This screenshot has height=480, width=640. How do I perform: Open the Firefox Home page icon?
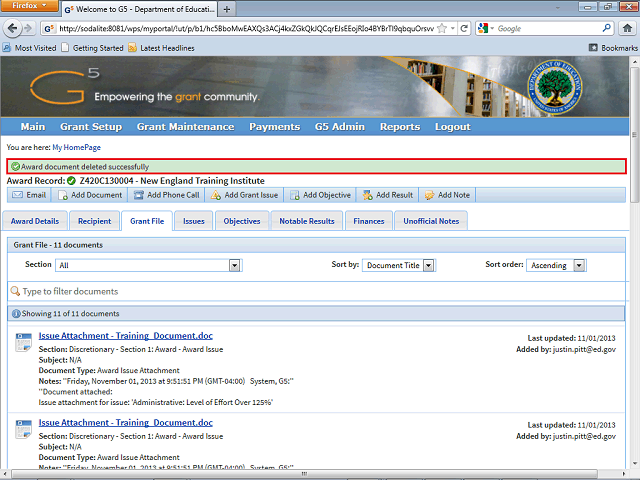click(627, 28)
